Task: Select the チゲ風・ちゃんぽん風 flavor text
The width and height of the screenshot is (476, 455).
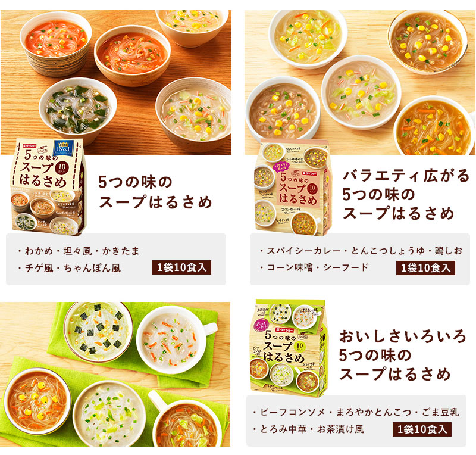Action: click(69, 268)
